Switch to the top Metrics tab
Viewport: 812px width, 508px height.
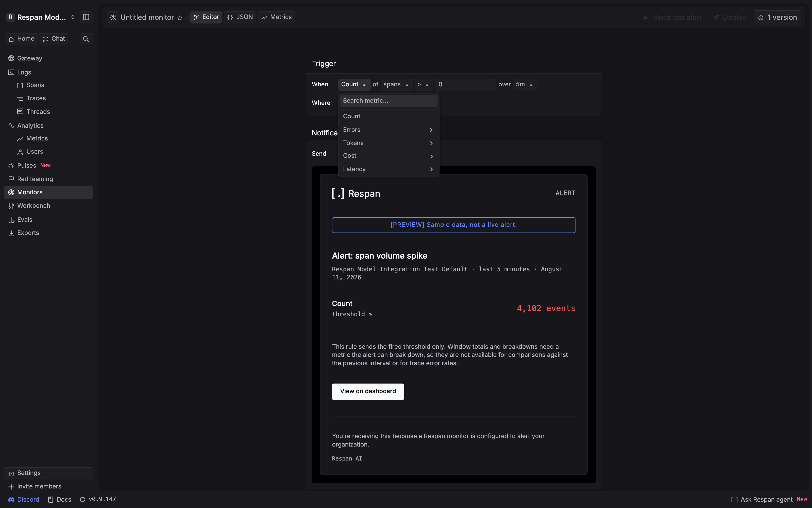coord(277,17)
